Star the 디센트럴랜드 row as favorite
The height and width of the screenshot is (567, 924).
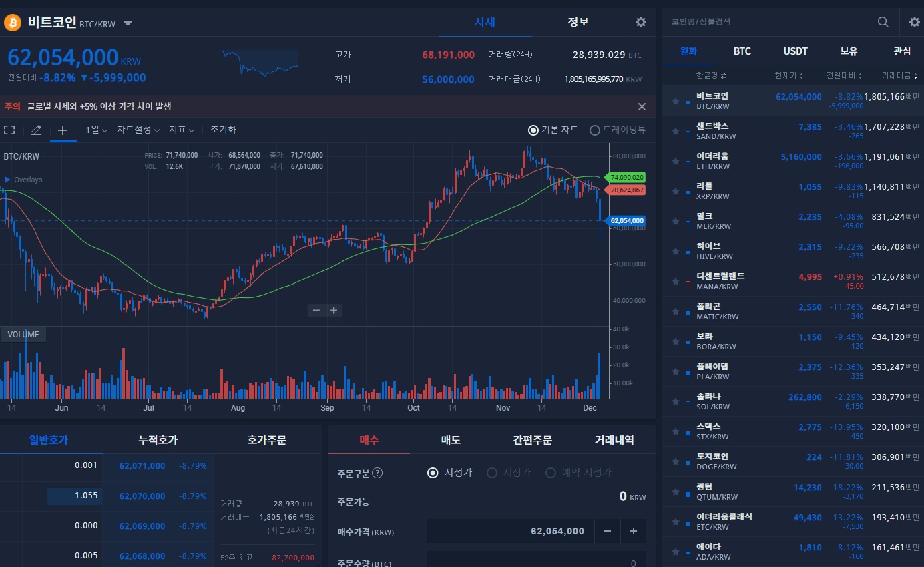(675, 282)
